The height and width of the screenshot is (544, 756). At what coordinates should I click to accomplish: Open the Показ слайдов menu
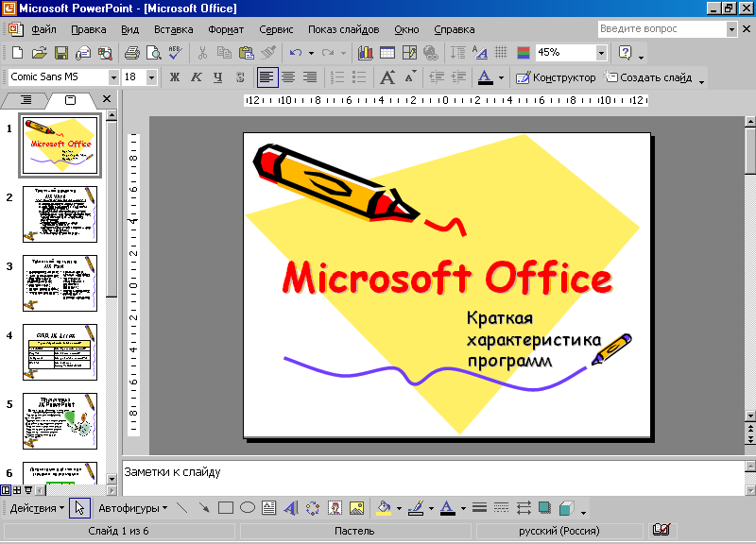coord(344,29)
